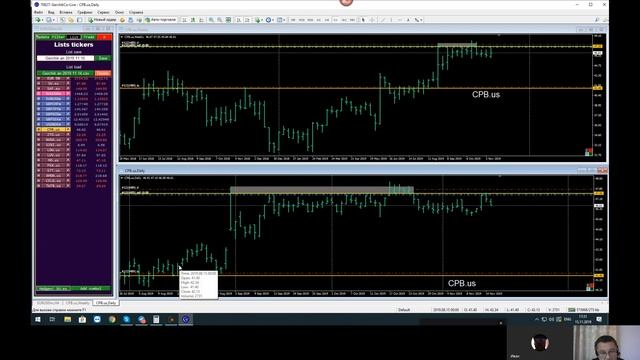The width and height of the screenshot is (640, 360).
Task: Open the Сервис menu
Action: 103,12
